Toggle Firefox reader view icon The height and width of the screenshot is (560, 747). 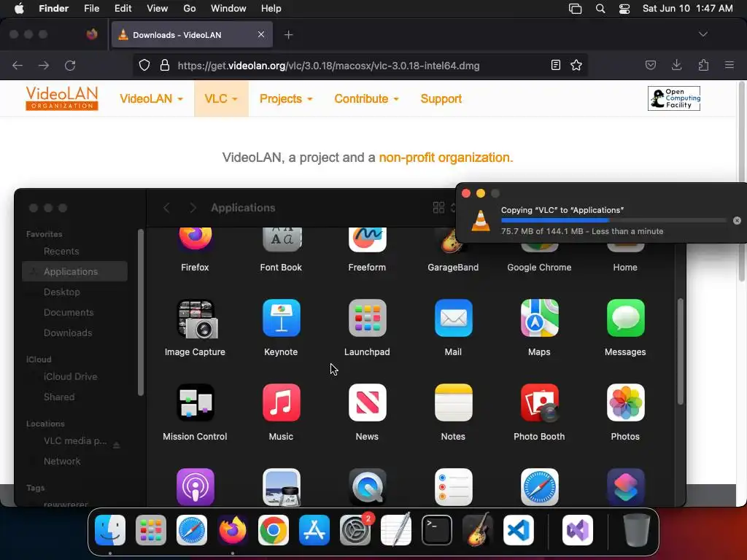[x=555, y=65]
